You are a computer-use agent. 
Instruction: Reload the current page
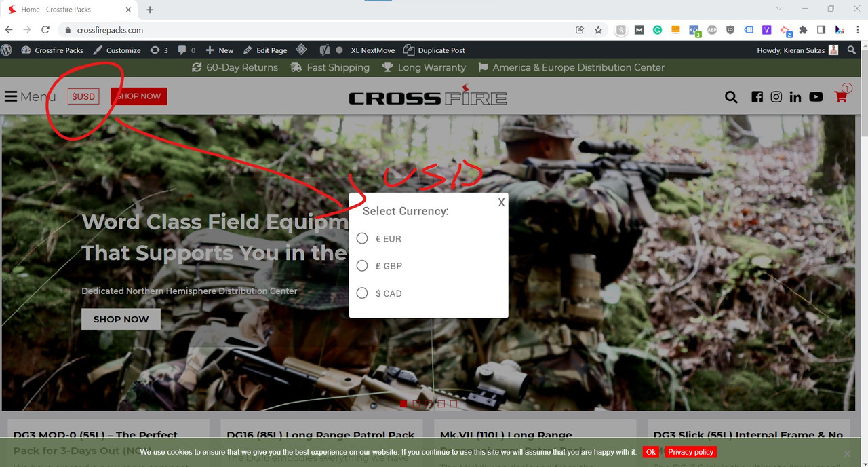(x=45, y=30)
